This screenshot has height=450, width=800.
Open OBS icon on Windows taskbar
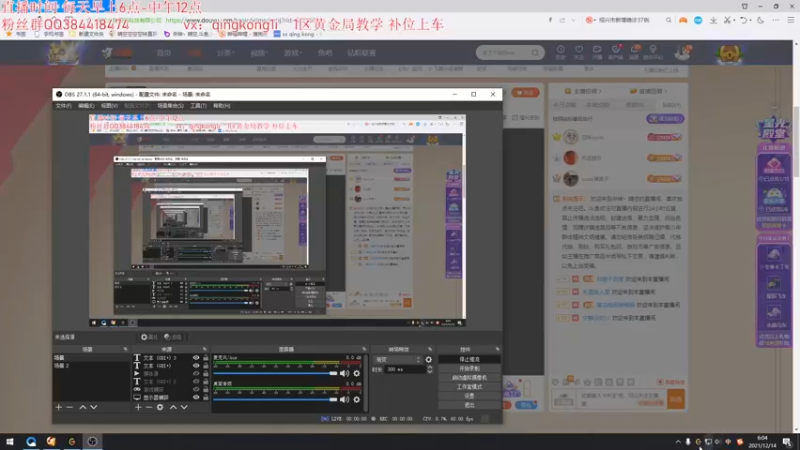pos(92,441)
